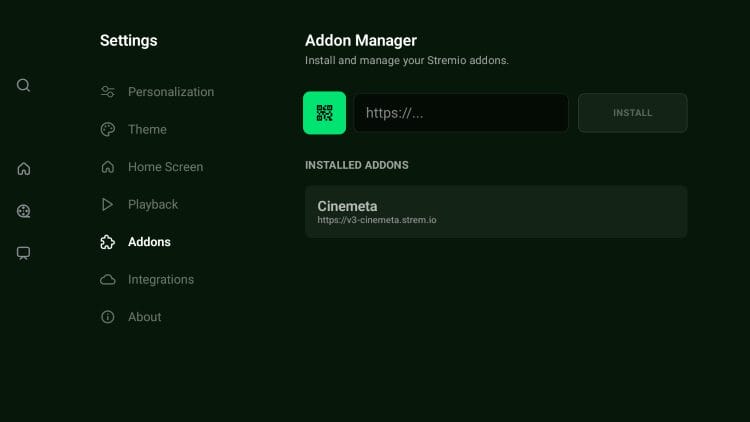Click the puzzle piece icon beside Addons

(x=108, y=242)
